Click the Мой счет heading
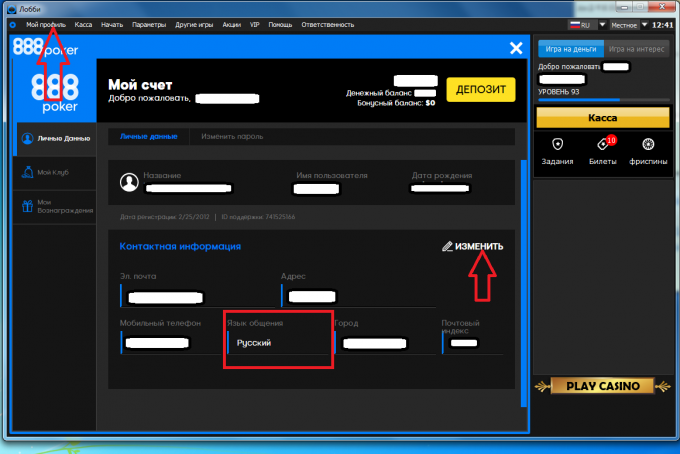This screenshot has width=680, height=454. tap(140, 85)
